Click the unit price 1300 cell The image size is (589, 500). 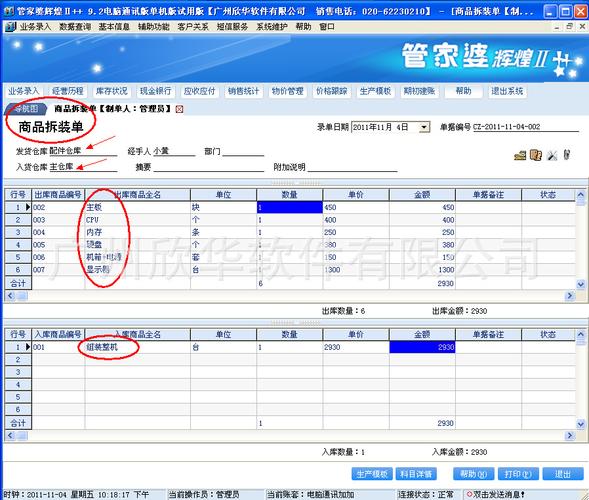tap(356, 270)
